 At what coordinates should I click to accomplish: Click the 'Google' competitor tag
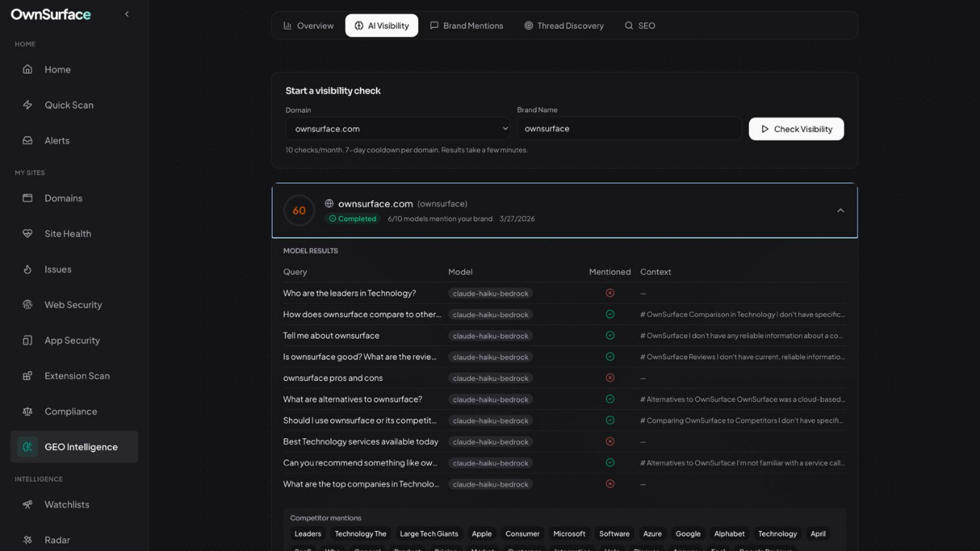[x=688, y=534]
